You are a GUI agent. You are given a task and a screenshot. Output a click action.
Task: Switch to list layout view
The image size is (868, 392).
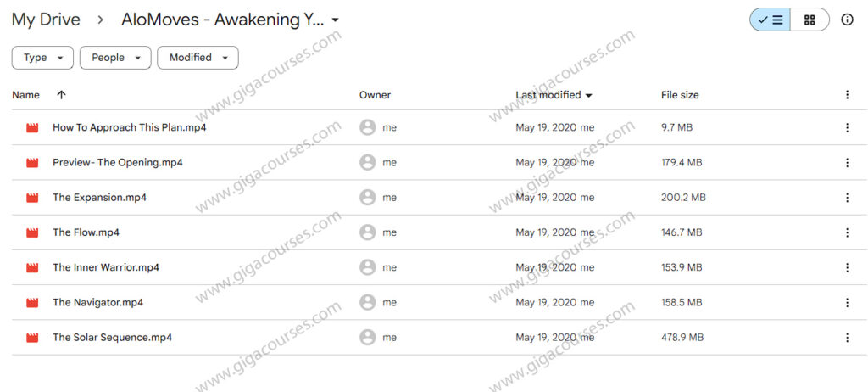pos(770,20)
